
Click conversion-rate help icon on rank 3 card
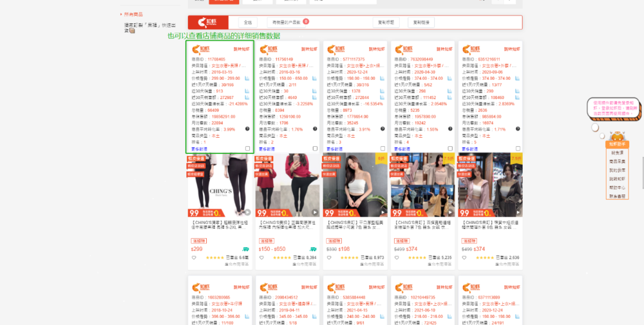click(383, 129)
